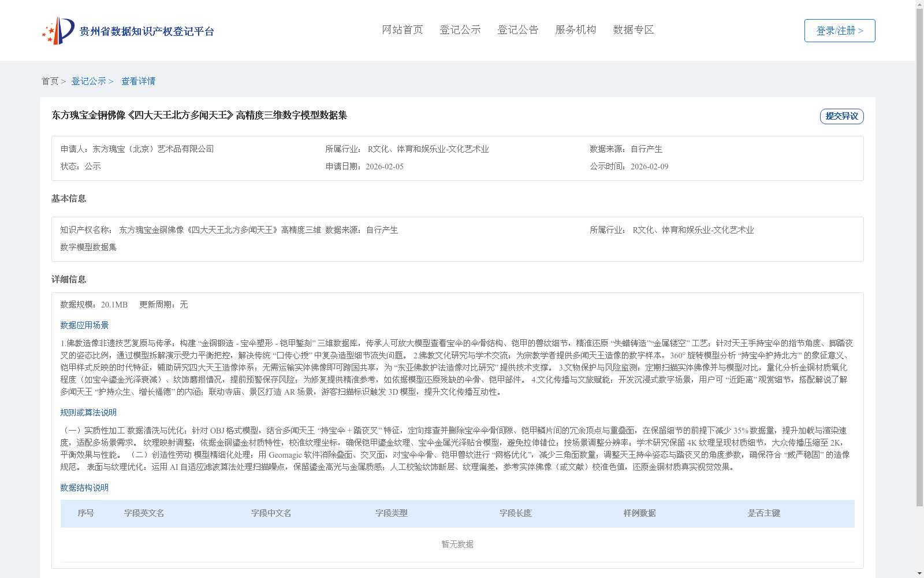Click the 所属行业 value in the top info card

click(428, 149)
